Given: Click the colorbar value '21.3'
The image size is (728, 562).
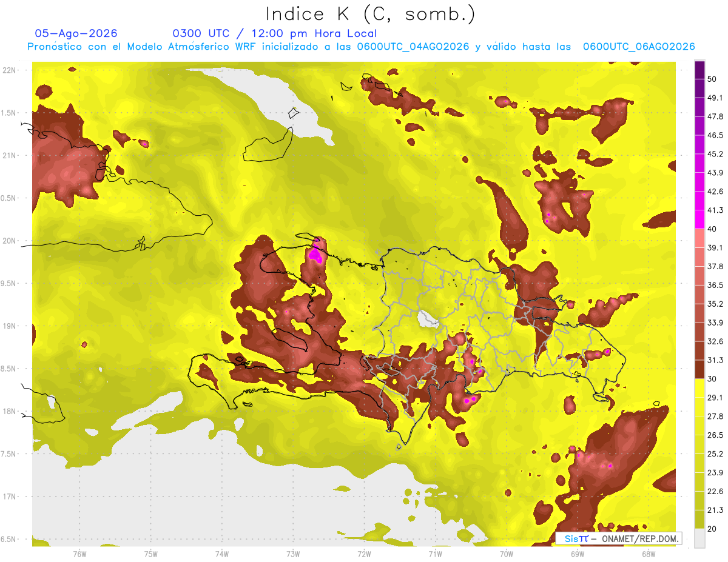Looking at the screenshot, I should pos(715,510).
